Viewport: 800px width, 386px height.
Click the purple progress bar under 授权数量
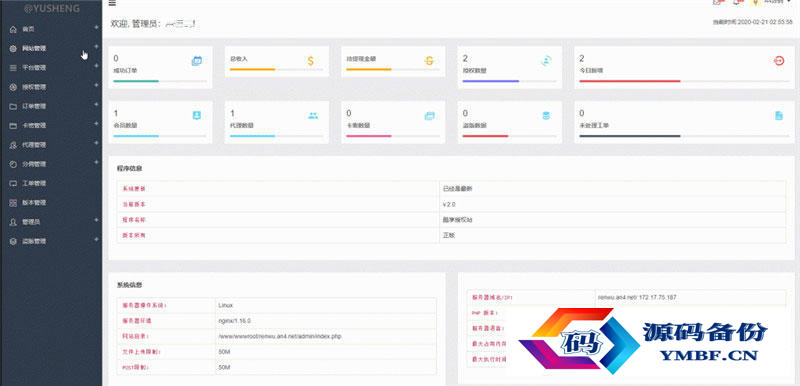click(491, 81)
